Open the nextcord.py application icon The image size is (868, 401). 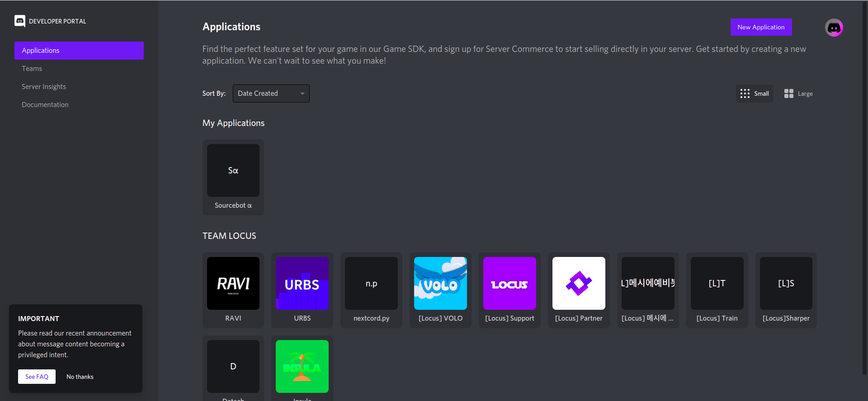(371, 283)
